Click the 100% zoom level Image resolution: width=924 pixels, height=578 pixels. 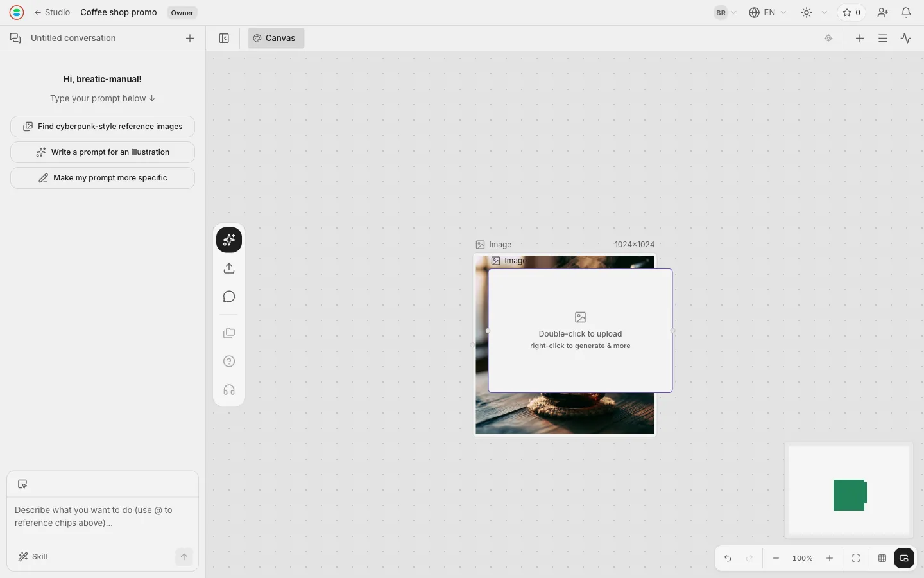803,559
